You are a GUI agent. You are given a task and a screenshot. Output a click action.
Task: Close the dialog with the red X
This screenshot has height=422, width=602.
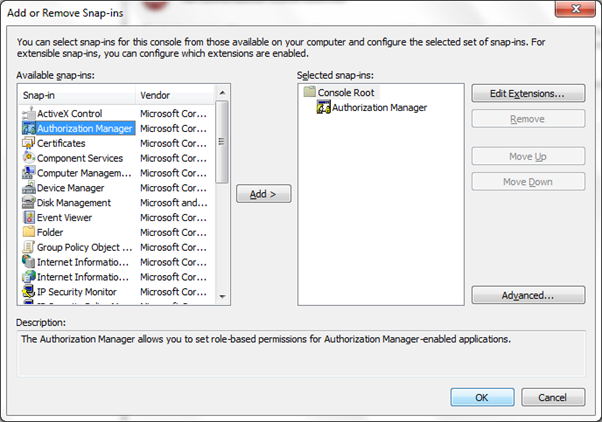[x=575, y=8]
